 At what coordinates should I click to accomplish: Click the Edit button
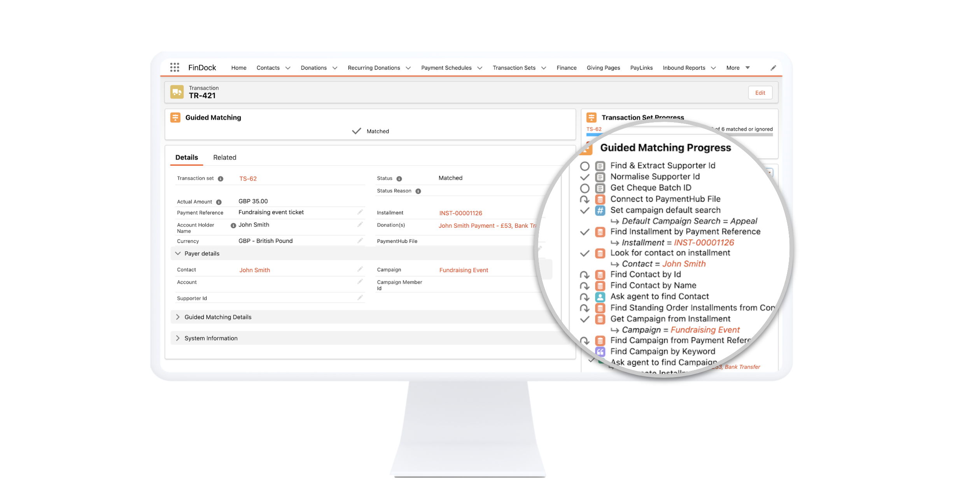point(760,93)
